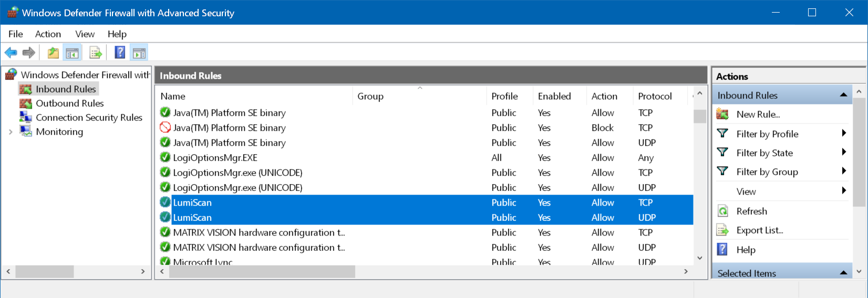Click the brick-wall icon beside Inbound Rules in tree

[26, 89]
